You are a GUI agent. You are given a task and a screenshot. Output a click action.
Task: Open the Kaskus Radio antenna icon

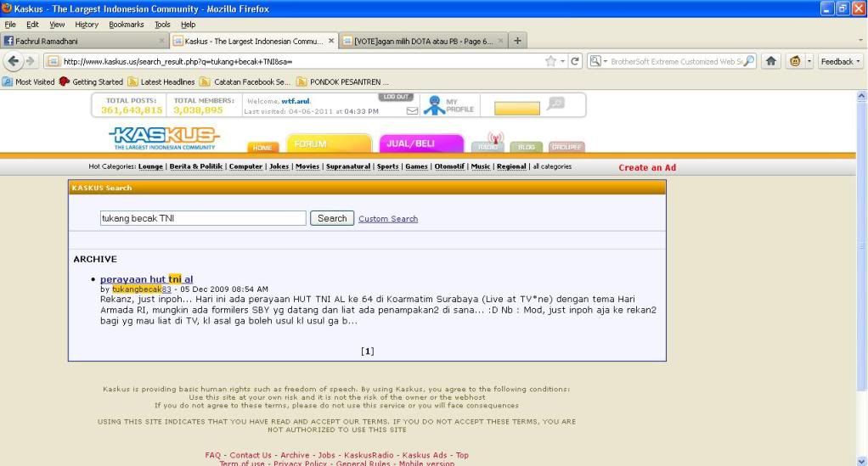(495, 138)
